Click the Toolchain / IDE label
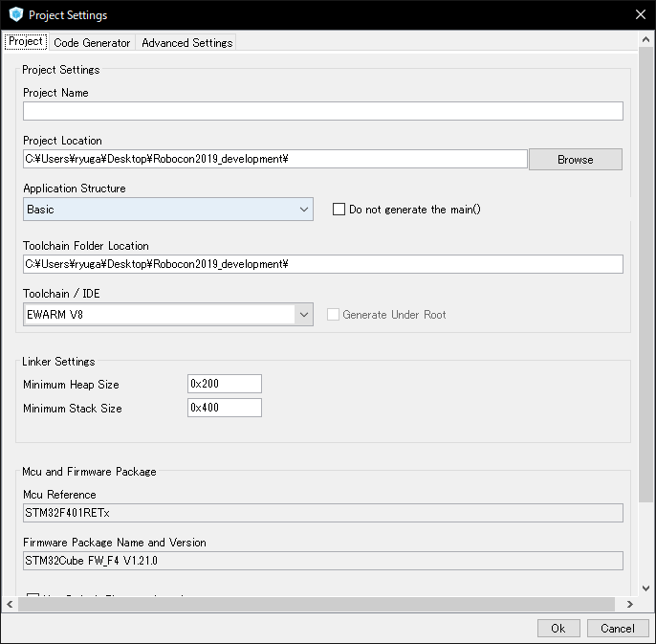656x644 pixels. click(61, 294)
